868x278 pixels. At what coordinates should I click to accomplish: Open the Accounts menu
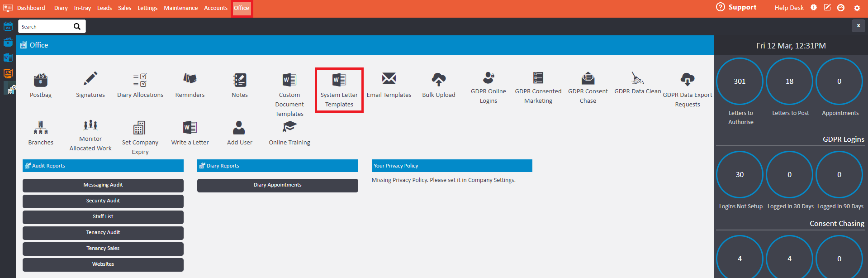[215, 8]
